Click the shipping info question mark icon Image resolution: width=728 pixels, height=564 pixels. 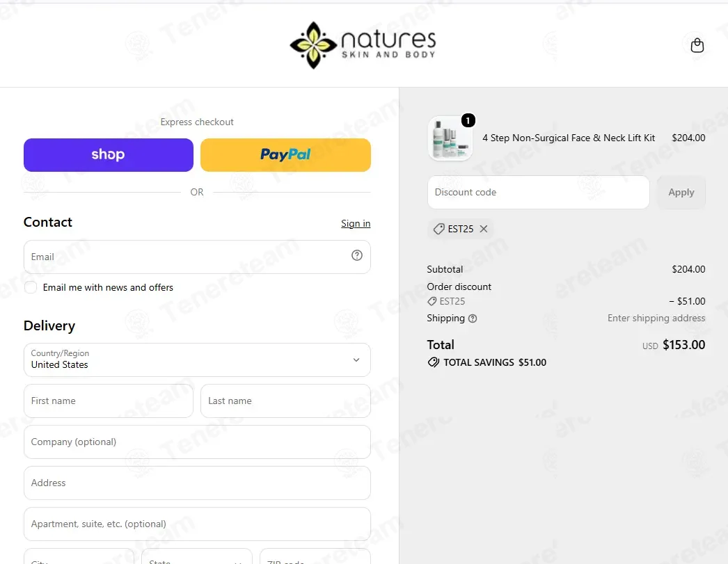472,319
